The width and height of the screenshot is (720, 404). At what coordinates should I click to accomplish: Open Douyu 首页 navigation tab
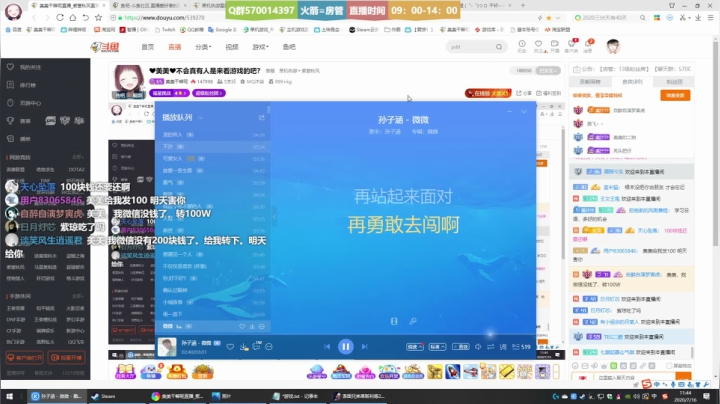[148, 47]
